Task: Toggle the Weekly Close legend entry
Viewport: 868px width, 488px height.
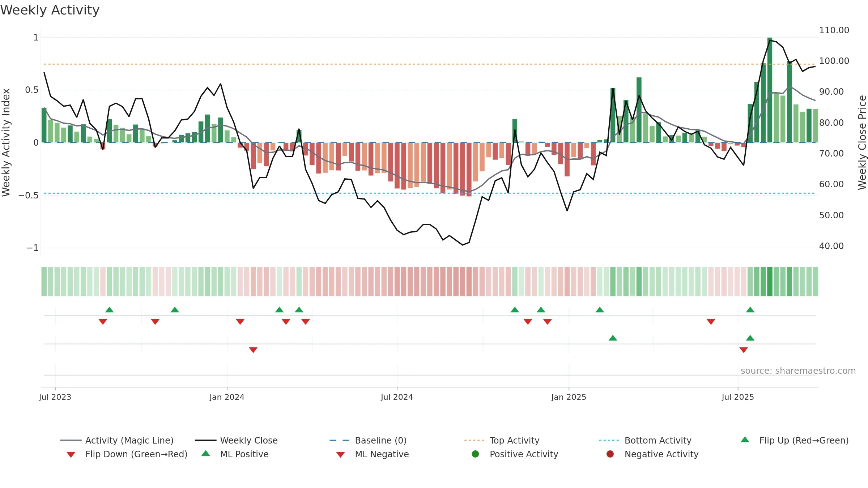Action: click(x=236, y=440)
